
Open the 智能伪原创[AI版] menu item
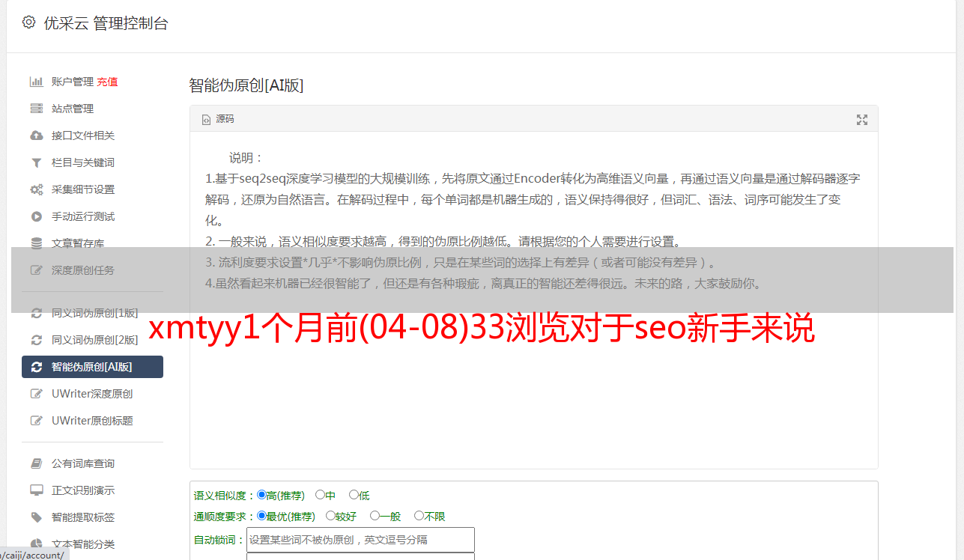[92, 367]
